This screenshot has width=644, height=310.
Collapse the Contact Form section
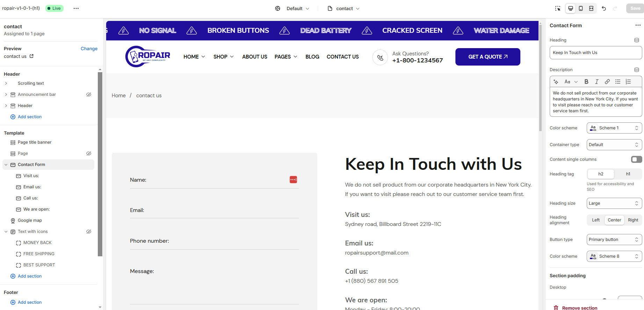(x=6, y=165)
